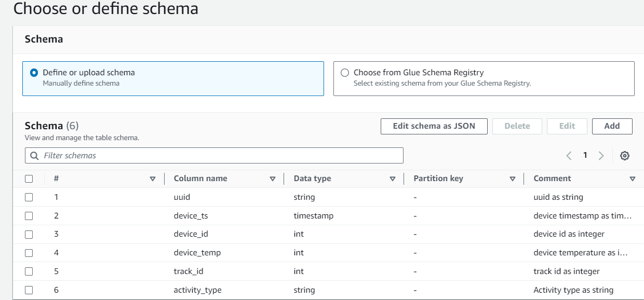Select Define or upload schema option

[34, 73]
